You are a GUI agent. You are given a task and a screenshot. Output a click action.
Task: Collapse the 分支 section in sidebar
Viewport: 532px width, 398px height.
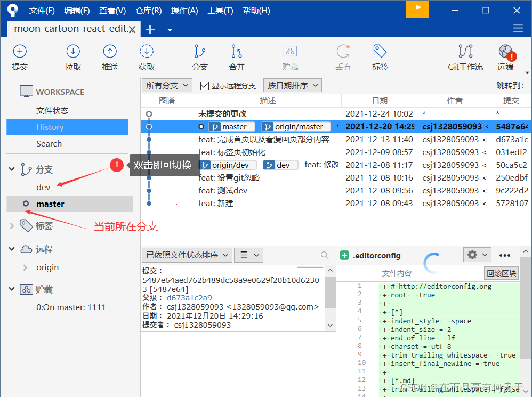(12, 169)
